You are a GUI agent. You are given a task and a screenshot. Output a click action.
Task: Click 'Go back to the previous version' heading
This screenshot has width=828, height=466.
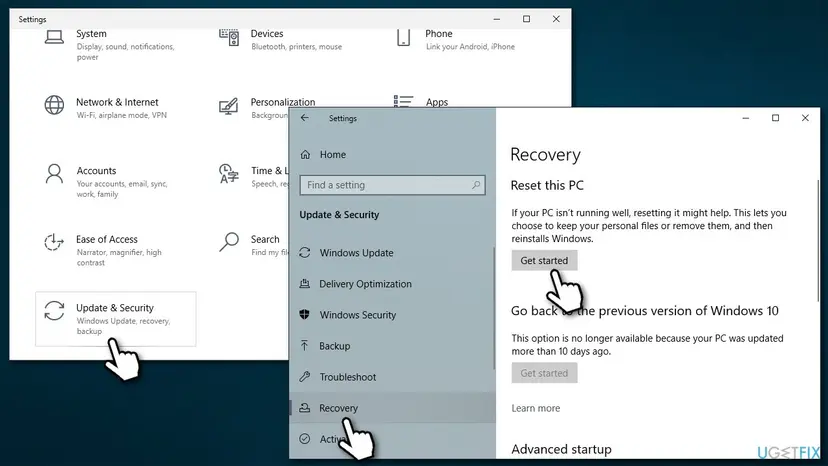click(x=644, y=311)
